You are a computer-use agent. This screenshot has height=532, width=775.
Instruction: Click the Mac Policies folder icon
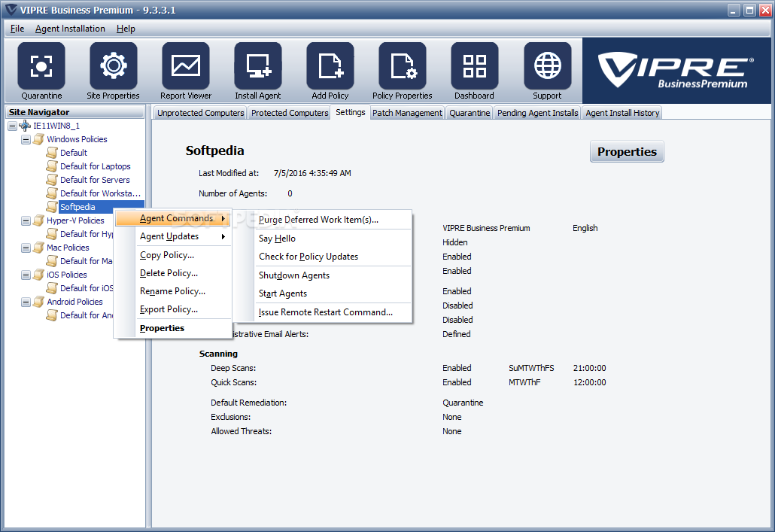[x=38, y=248]
